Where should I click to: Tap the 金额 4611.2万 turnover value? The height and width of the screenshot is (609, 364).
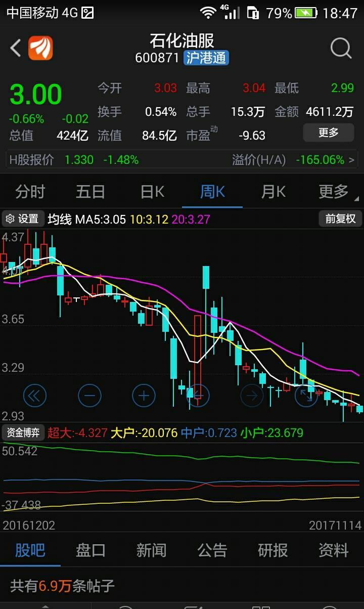(314, 112)
